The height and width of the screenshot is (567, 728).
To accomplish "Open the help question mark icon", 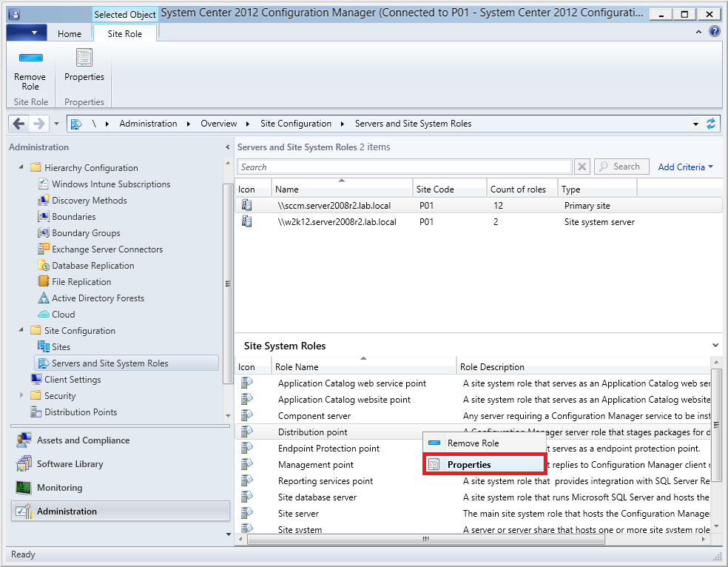I will [x=715, y=32].
